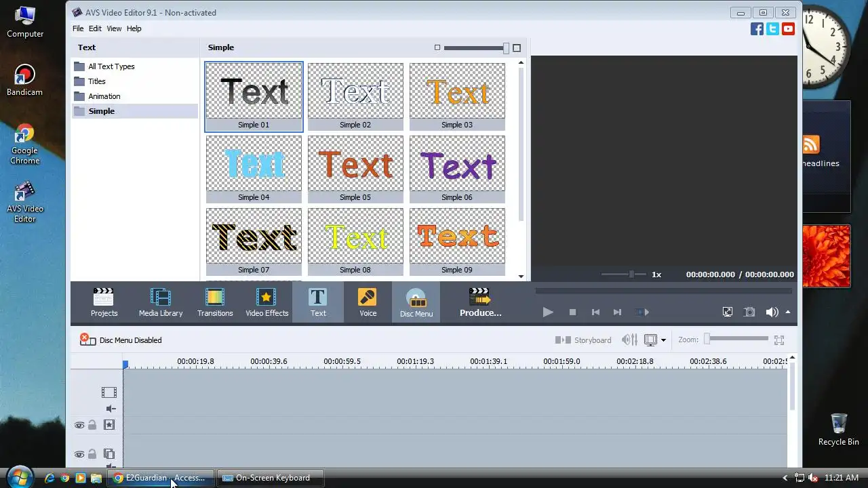The height and width of the screenshot is (488, 868).
Task: Choose the Simple 03 text preset
Action: tap(457, 96)
